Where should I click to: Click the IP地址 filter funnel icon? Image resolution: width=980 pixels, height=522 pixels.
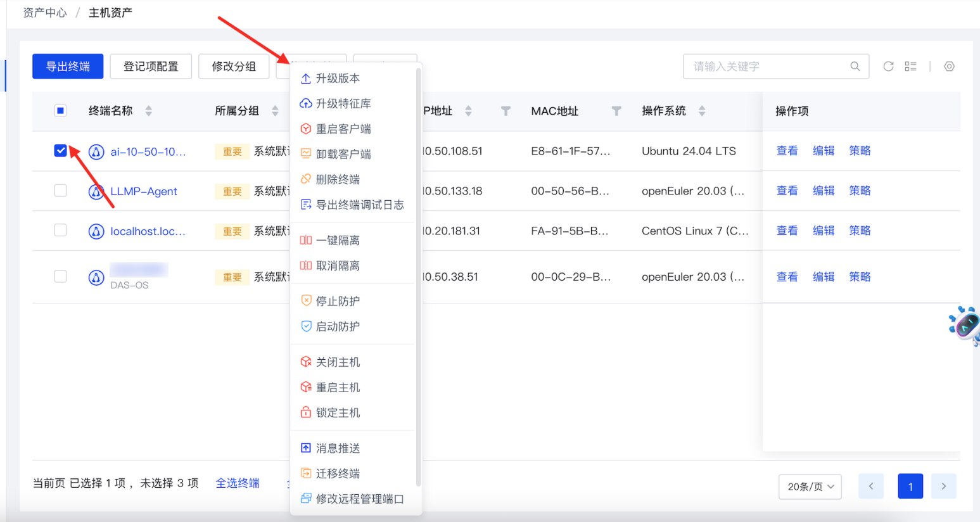(506, 111)
